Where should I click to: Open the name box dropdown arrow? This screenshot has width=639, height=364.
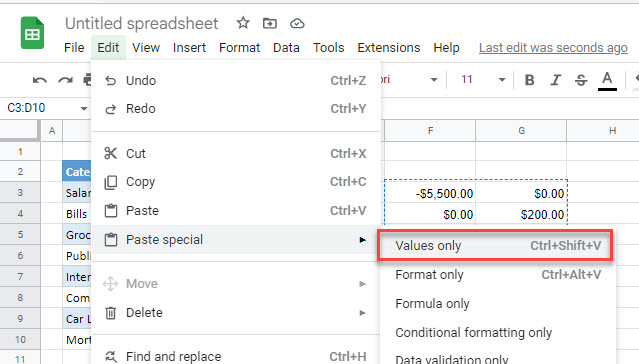point(84,108)
